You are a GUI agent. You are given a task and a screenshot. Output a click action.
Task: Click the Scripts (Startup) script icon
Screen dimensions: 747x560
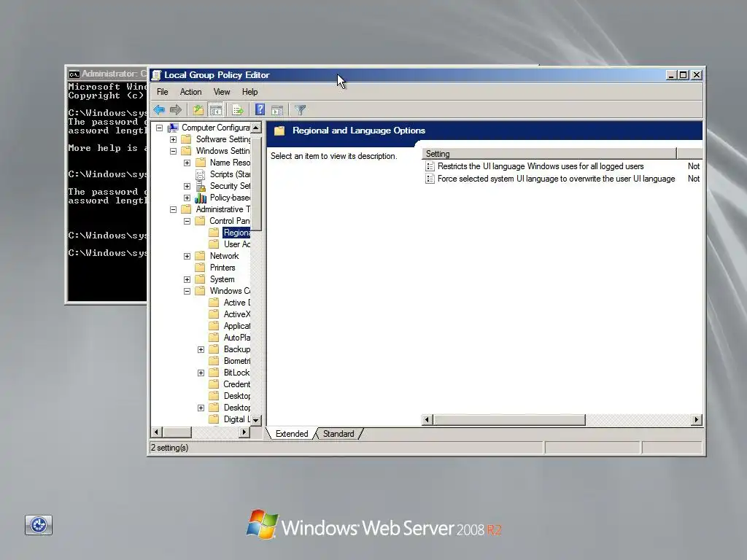(201, 174)
